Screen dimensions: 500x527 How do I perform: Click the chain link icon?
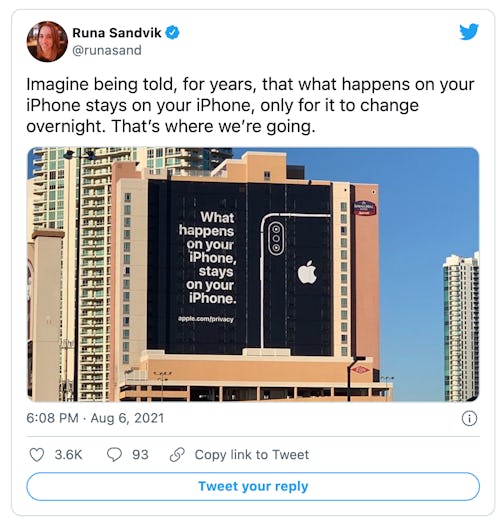(177, 455)
